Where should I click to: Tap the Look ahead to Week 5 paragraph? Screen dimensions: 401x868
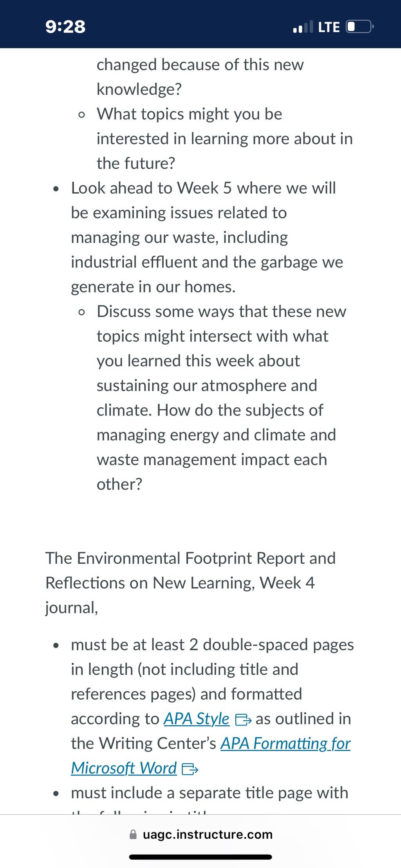point(207,237)
